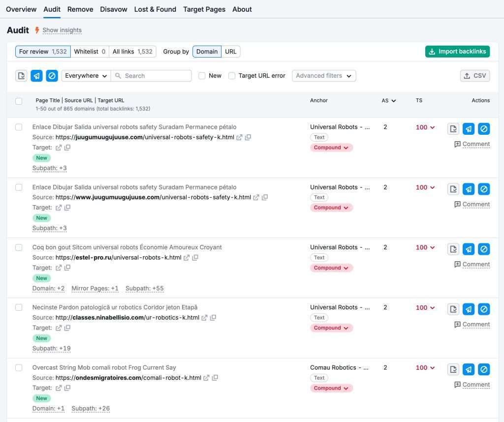The height and width of the screenshot is (422, 504).
Task: Select checkbox for classes.ninabellisio.com row
Action: (19, 307)
